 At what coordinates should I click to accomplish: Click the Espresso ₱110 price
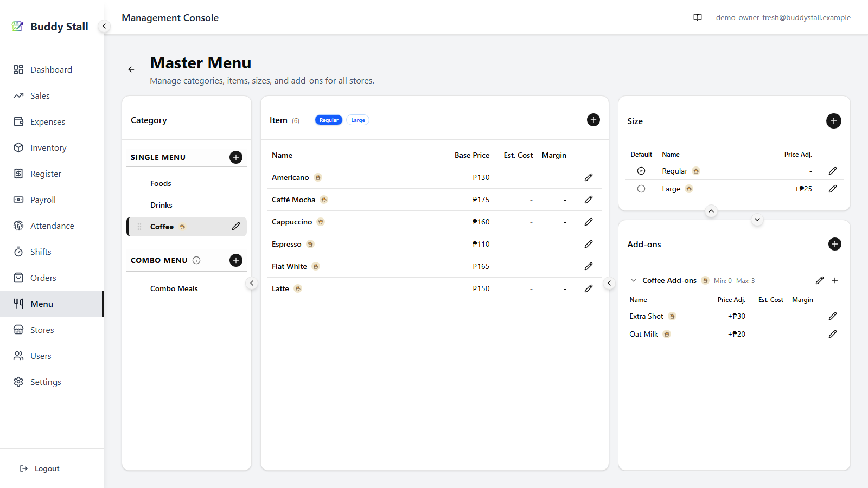pos(481,244)
